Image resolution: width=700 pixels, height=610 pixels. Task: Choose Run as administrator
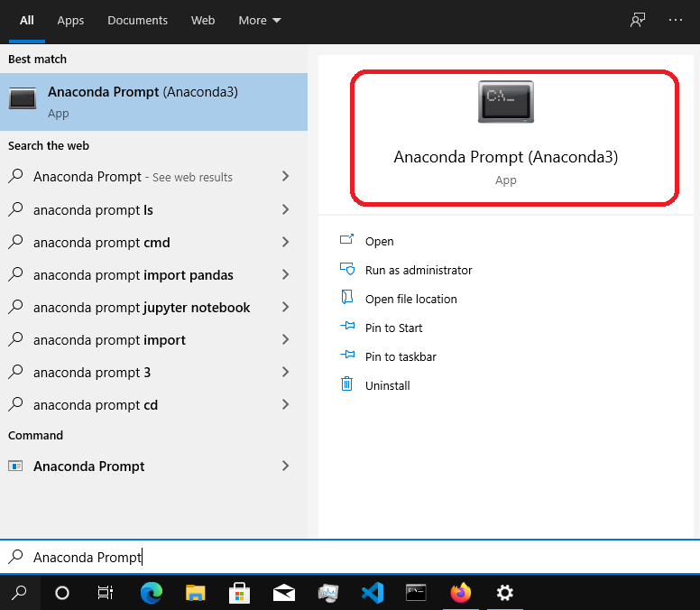click(419, 270)
